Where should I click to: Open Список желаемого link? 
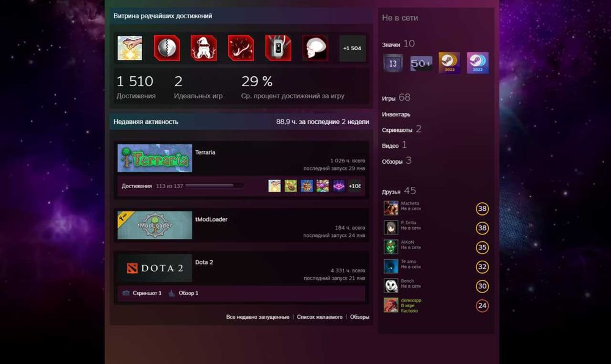click(x=320, y=317)
